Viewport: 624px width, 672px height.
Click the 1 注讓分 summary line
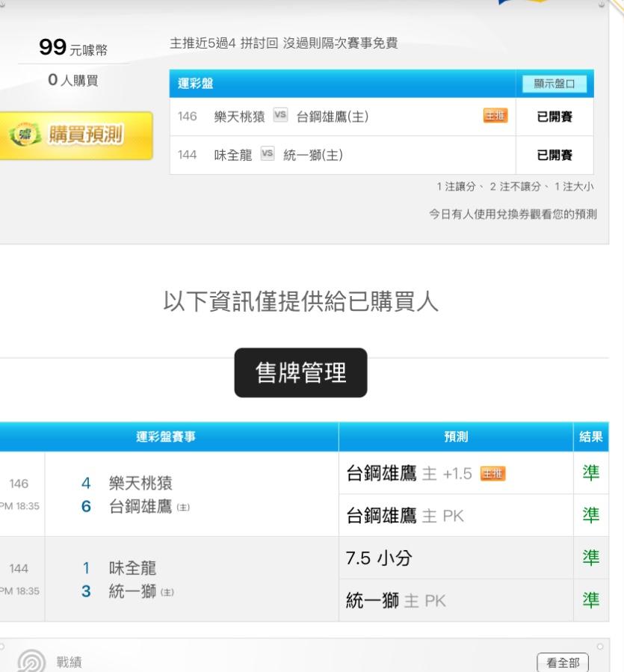pos(515,186)
